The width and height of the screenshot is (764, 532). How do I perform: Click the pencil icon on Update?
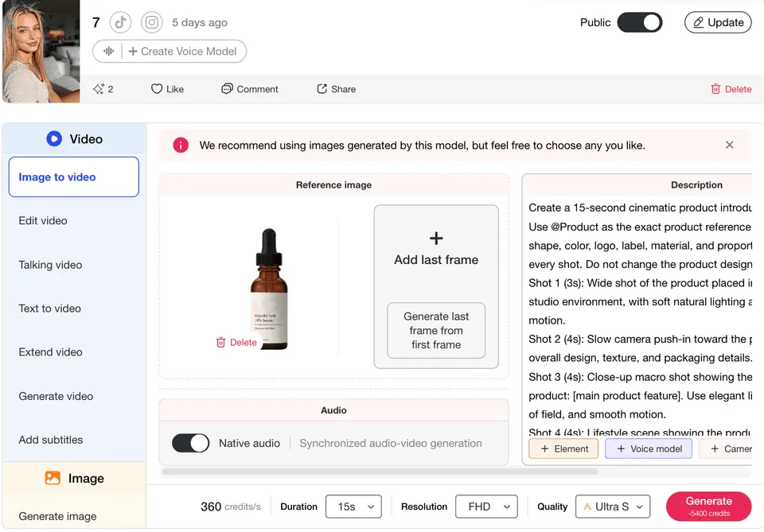pyautogui.click(x=698, y=22)
